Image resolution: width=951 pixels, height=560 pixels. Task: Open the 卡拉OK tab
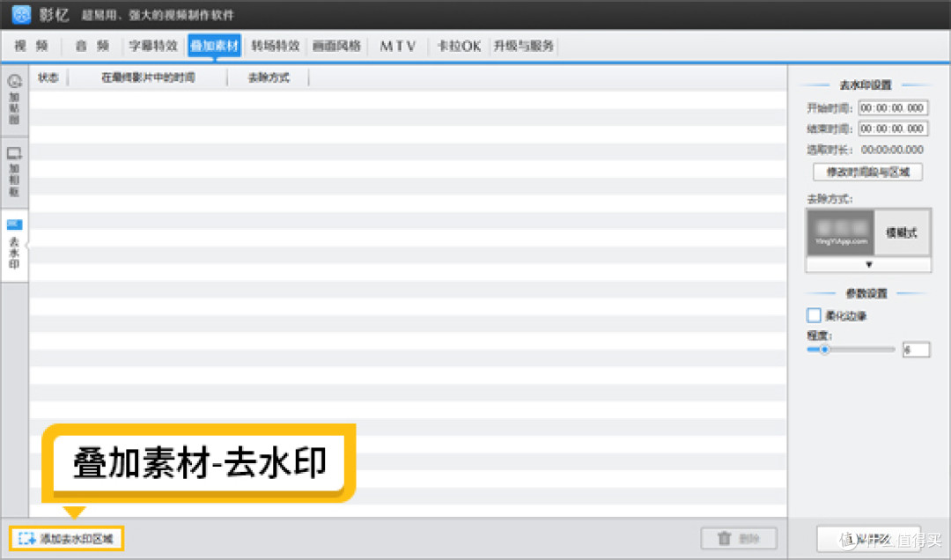(x=459, y=46)
